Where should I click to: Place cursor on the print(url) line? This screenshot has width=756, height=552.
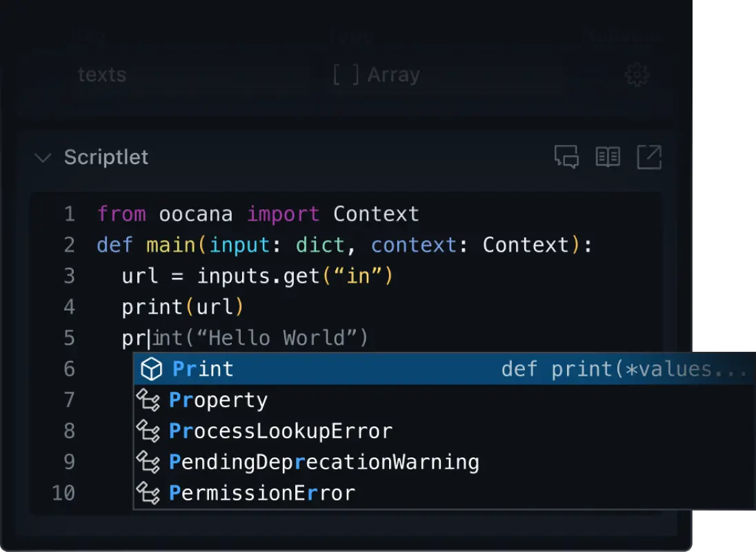pyautogui.click(x=183, y=307)
